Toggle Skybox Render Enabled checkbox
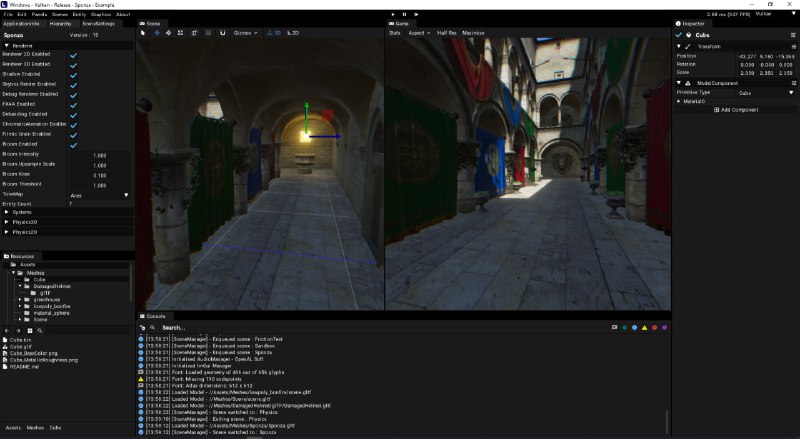 73,85
